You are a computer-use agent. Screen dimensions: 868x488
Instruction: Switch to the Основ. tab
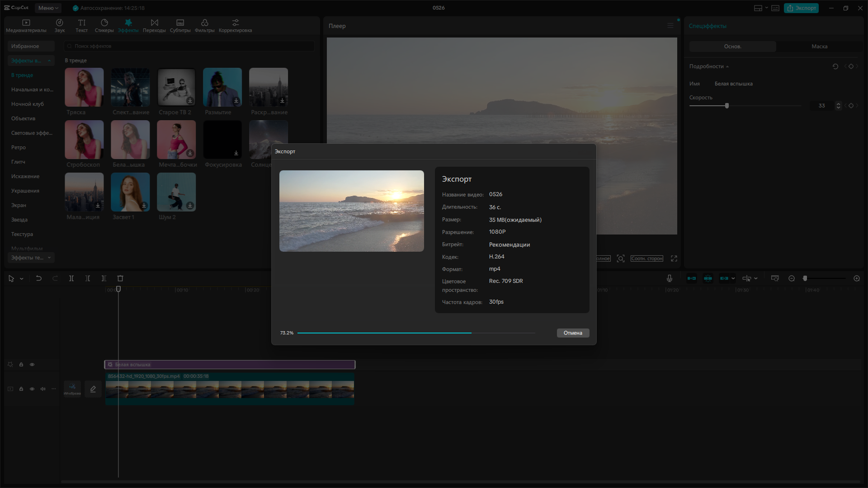coord(733,47)
